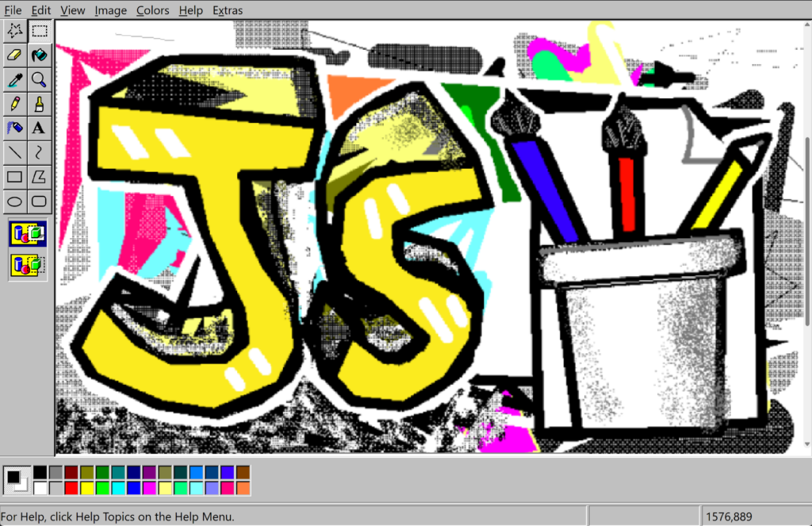Pick the pale cyan palette color
This screenshot has width=812, height=526.
pyautogui.click(x=197, y=488)
